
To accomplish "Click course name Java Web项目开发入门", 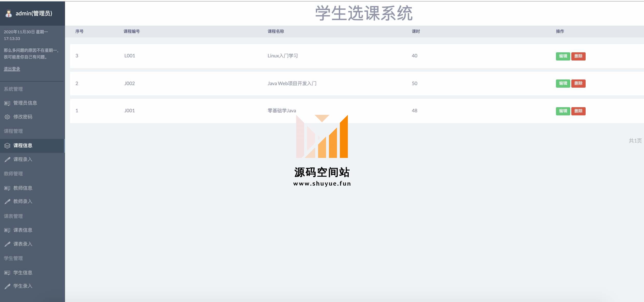I will tap(292, 83).
